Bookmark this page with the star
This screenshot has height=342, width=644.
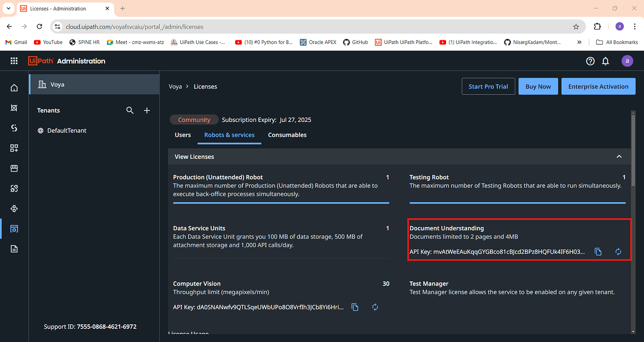(x=576, y=27)
